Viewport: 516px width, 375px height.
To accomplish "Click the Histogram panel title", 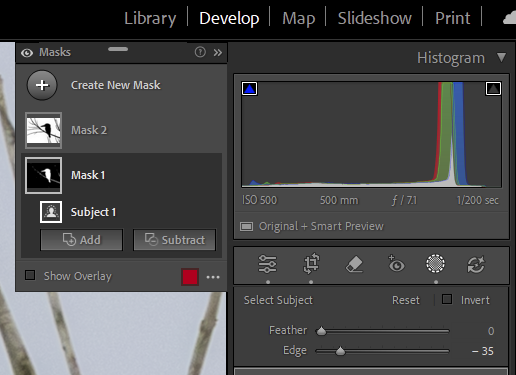I will (451, 58).
